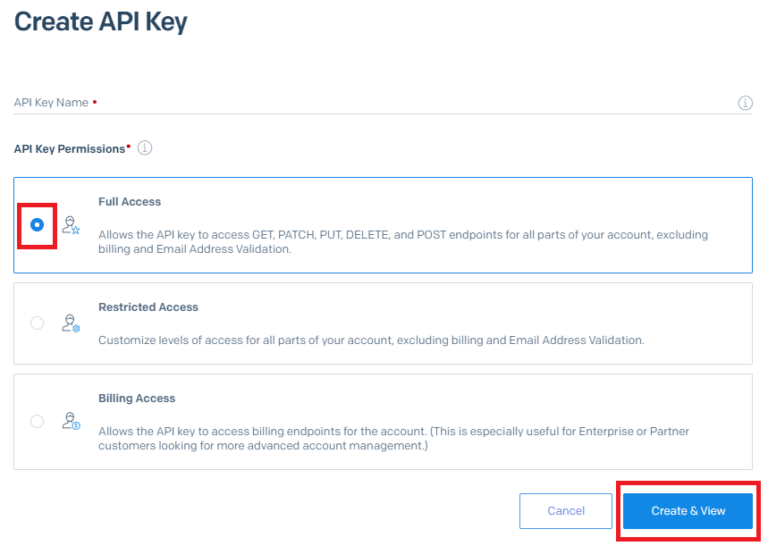
Task: Click the Full Access description about GET, PATCH, PUT endpoints
Action: [402, 242]
